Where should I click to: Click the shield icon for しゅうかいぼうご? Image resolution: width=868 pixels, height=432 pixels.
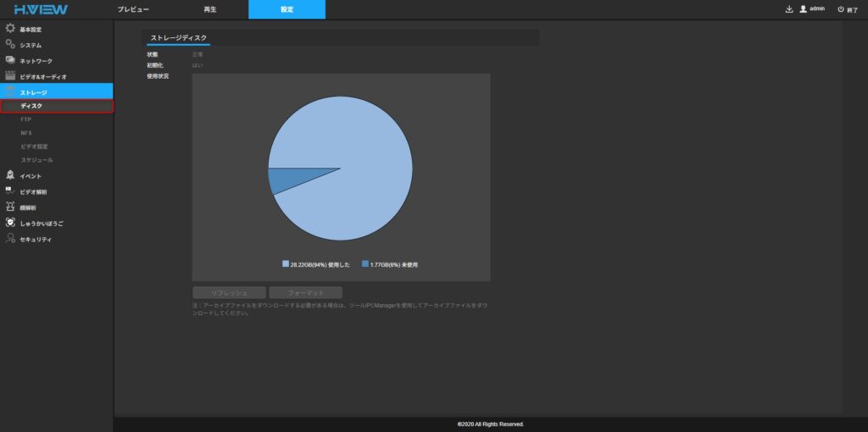(x=10, y=223)
